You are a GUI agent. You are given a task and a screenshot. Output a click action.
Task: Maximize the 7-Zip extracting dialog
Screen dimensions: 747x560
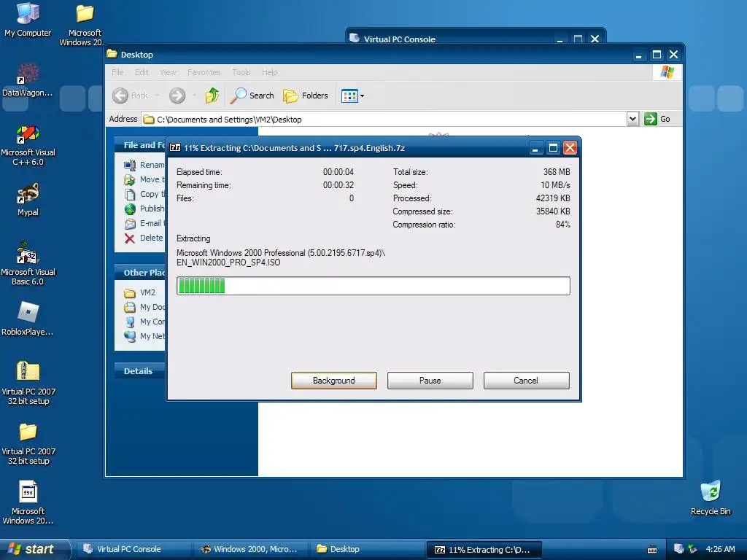tap(553, 148)
